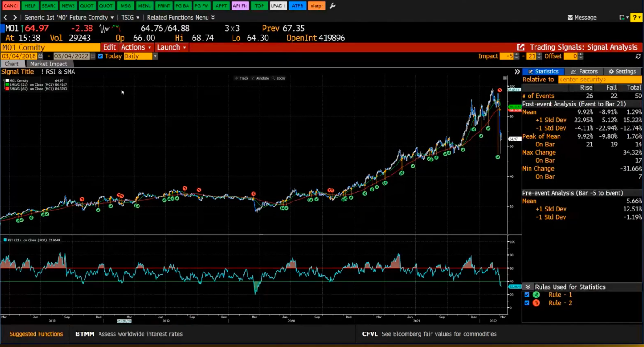Enable the chart Annotate tool
The height and width of the screenshot is (347, 644).
coord(261,78)
